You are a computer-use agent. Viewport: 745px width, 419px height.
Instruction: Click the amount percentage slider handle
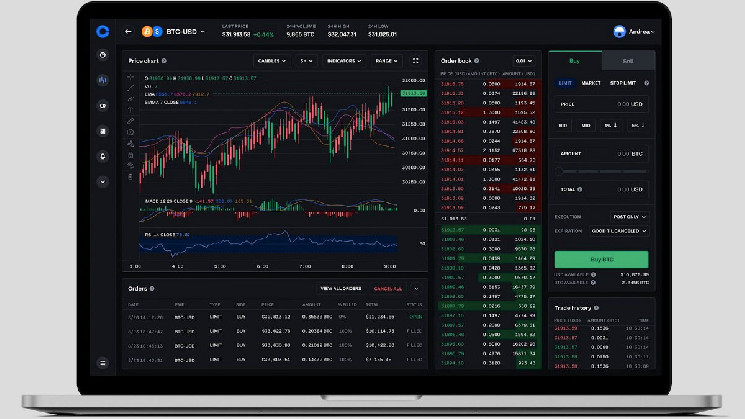[x=559, y=171]
